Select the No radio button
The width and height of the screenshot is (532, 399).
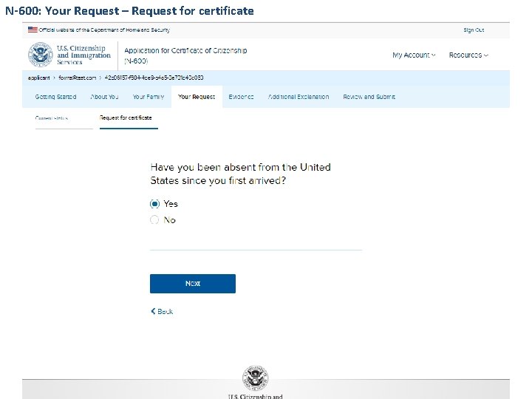click(x=154, y=220)
